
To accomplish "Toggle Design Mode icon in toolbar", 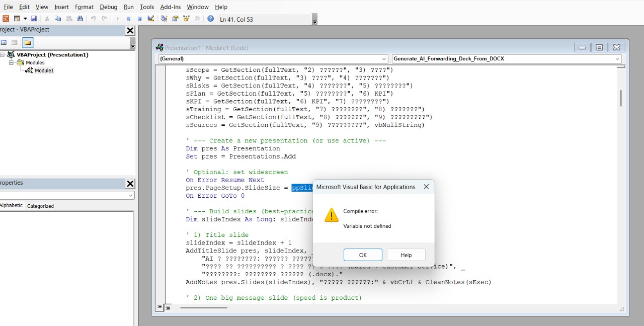I will [x=151, y=19].
